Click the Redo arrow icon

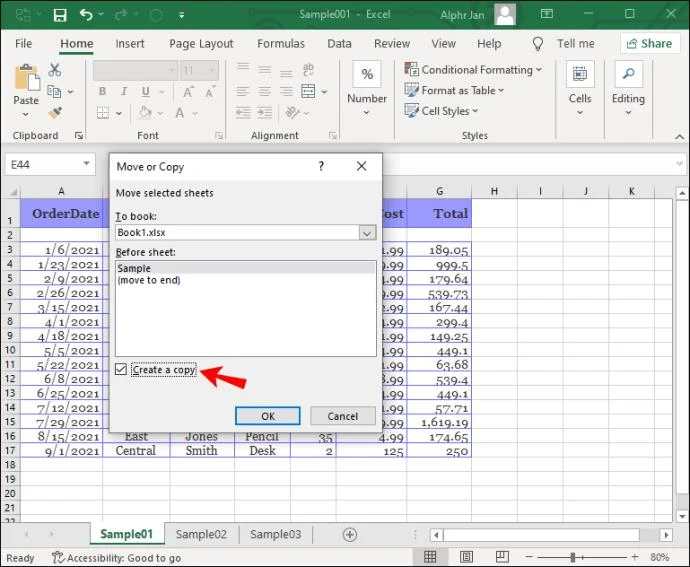coord(121,15)
